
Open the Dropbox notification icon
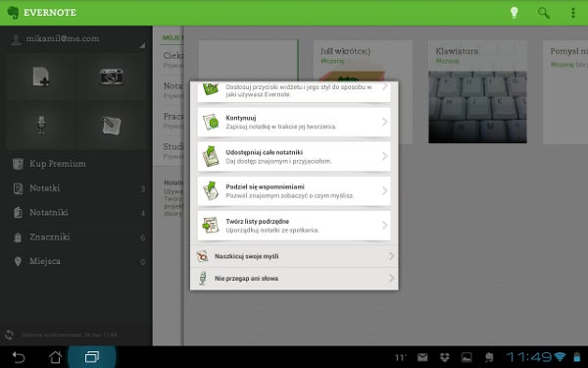(445, 357)
